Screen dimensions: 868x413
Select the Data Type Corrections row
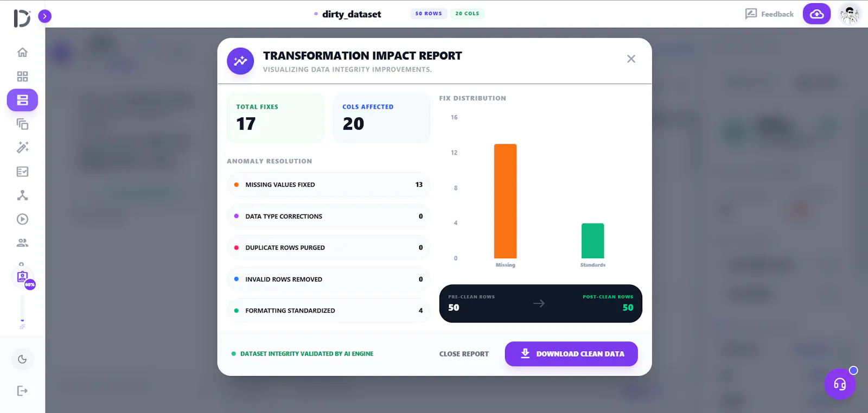coord(328,216)
